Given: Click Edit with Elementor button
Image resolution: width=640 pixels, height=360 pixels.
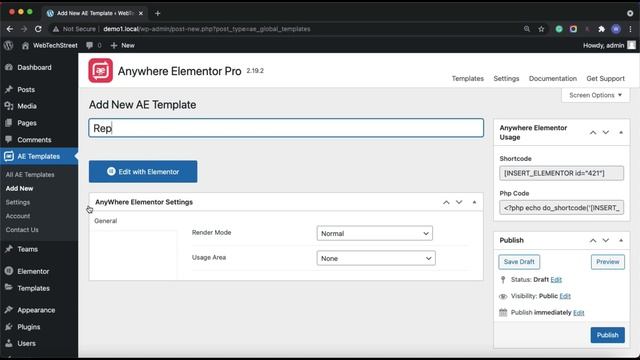Looking at the screenshot, I should tap(143, 171).
